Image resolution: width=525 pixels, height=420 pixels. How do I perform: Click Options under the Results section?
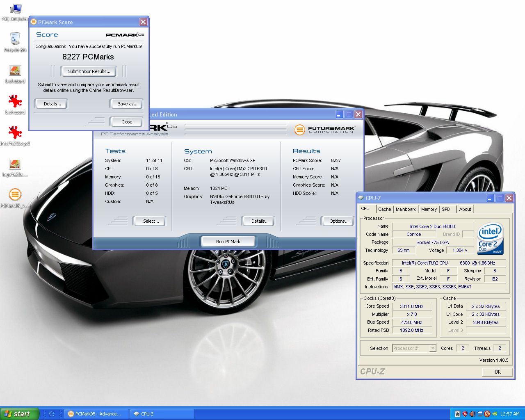(338, 221)
